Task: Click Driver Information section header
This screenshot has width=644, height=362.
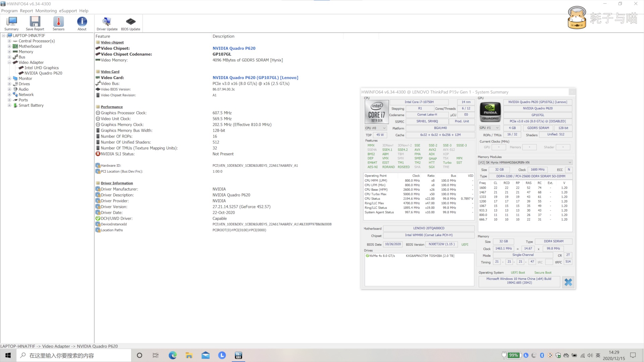Action: point(117,183)
